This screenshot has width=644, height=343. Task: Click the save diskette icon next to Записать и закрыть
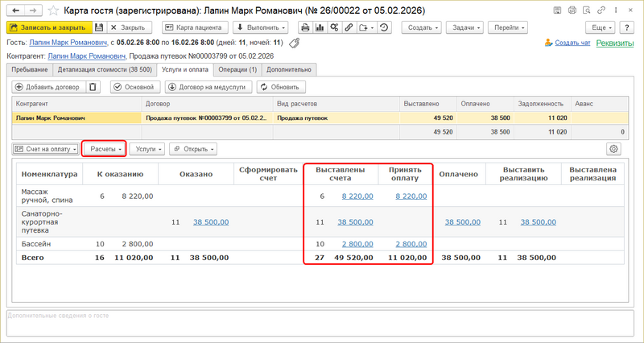98,27
